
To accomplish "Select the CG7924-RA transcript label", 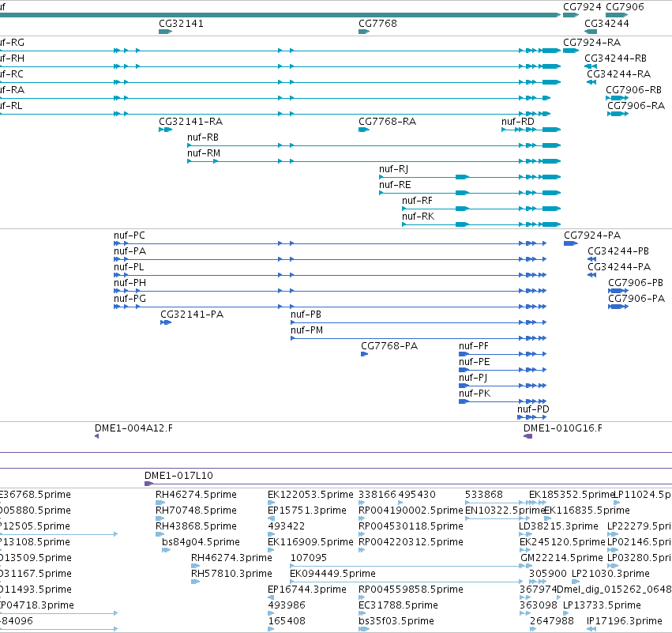I will (x=592, y=43).
